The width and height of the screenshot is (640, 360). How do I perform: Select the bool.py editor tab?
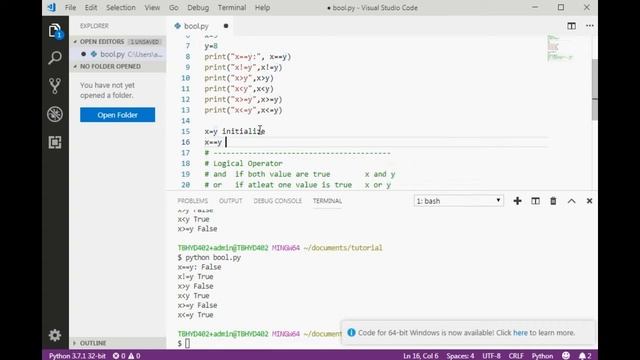coord(196,26)
